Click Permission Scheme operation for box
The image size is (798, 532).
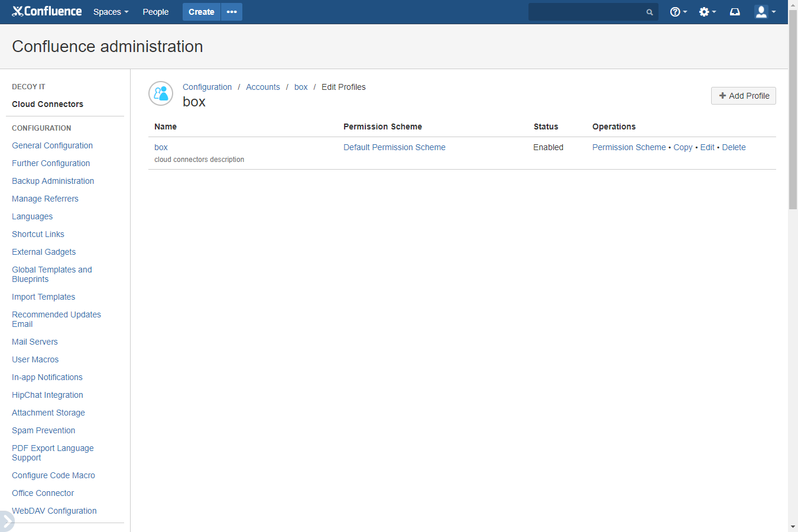click(x=629, y=147)
